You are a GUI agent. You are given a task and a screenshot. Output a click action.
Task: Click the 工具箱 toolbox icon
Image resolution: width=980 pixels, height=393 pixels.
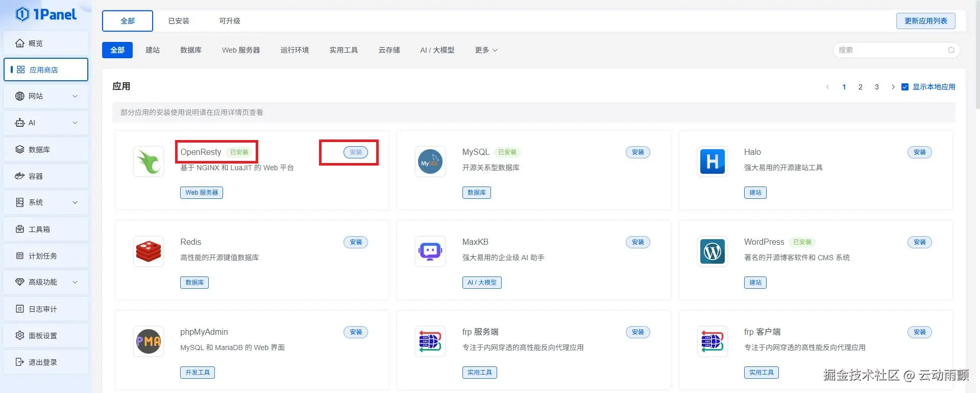tap(20, 229)
